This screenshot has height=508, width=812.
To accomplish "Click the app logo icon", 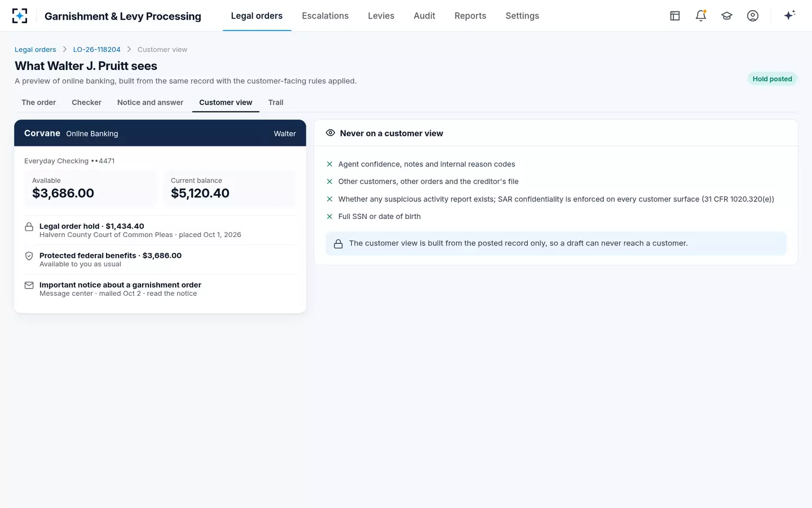I will 20,16.
